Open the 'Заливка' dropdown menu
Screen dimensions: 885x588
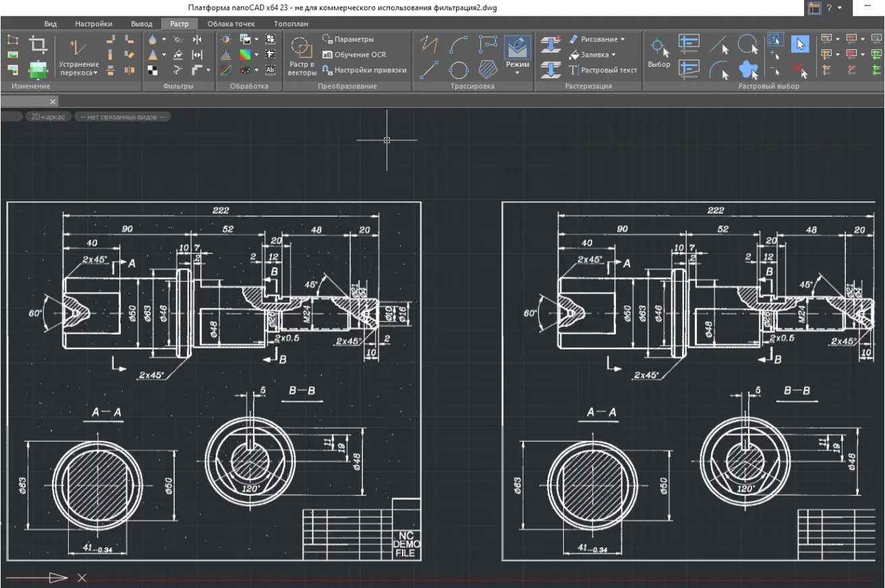594,55
